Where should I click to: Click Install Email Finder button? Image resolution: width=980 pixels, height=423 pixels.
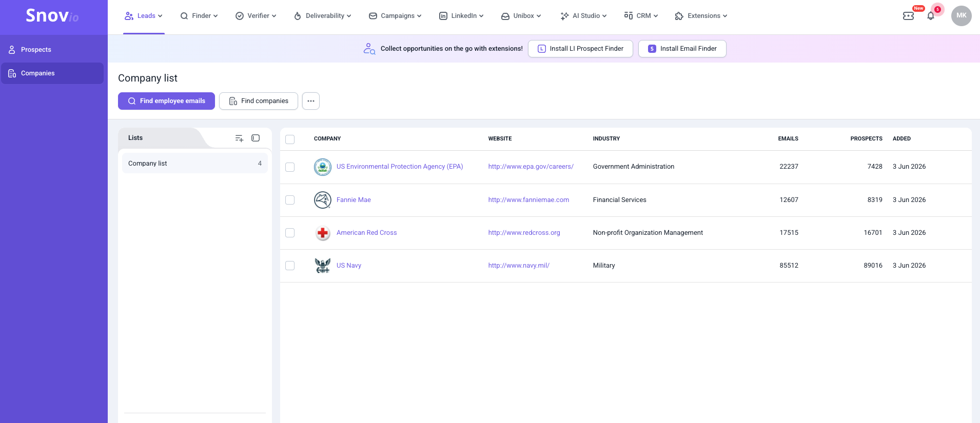[682, 49]
